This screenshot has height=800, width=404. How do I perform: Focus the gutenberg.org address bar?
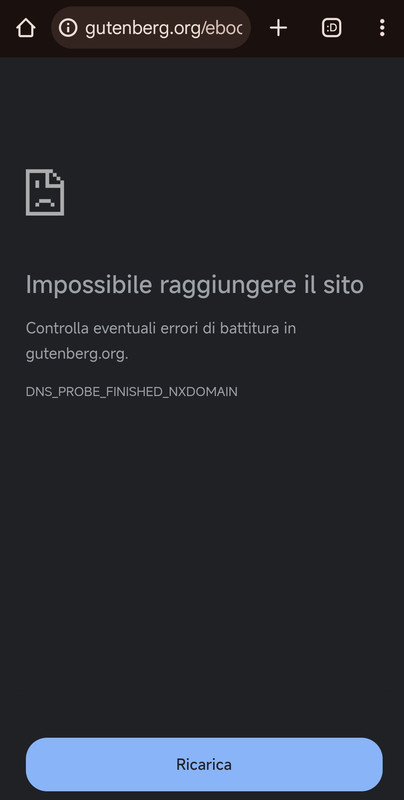(x=151, y=28)
